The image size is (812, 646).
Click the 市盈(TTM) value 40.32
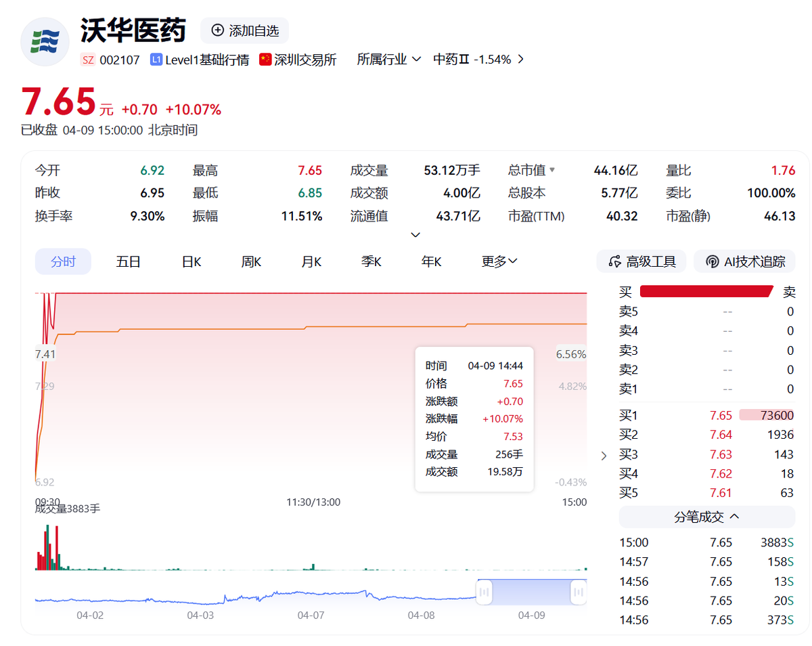point(622,216)
